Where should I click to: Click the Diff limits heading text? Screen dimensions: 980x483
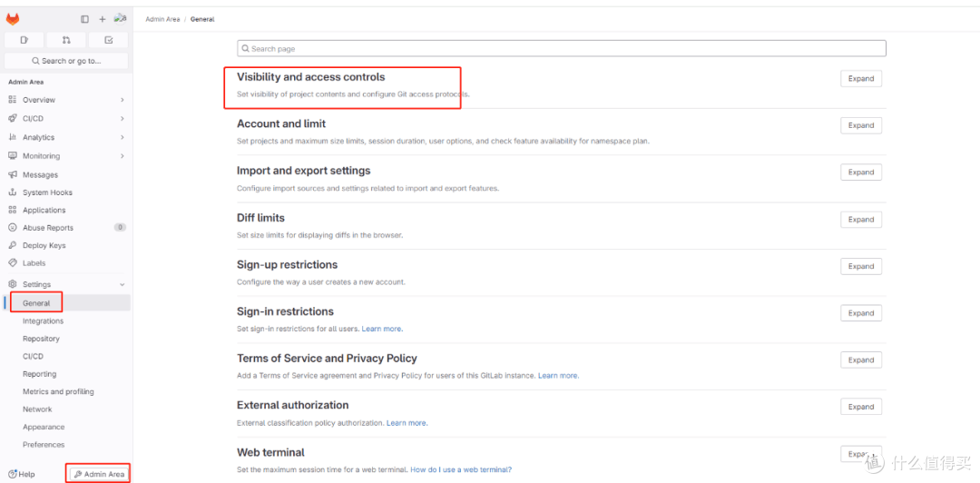tap(260, 218)
